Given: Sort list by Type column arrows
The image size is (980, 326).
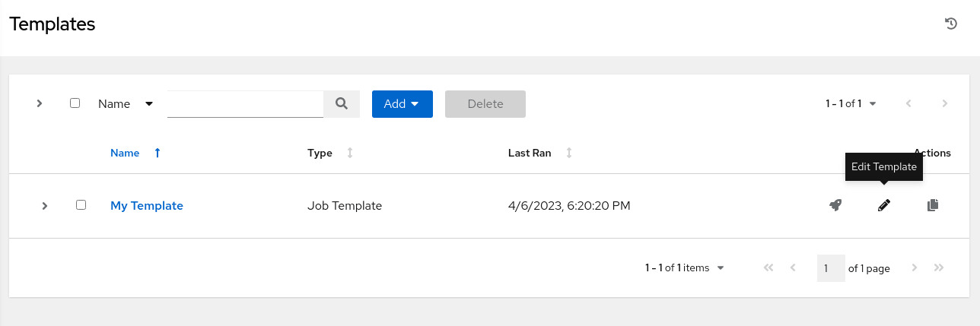Looking at the screenshot, I should [x=350, y=153].
